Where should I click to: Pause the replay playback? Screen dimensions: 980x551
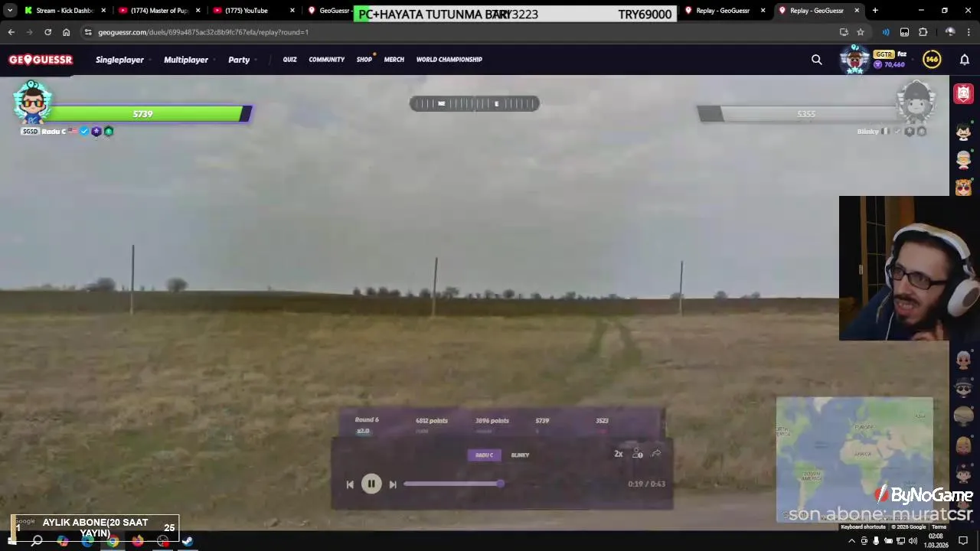coord(371,484)
